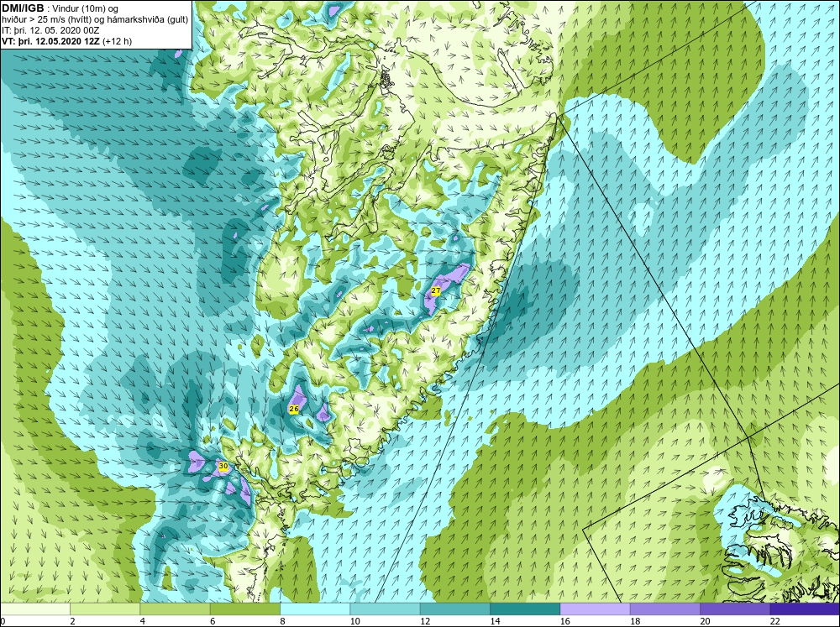Image resolution: width=840 pixels, height=627 pixels.
Task: Select the 12–14 m/s teal legend swatch
Action: tap(454, 609)
